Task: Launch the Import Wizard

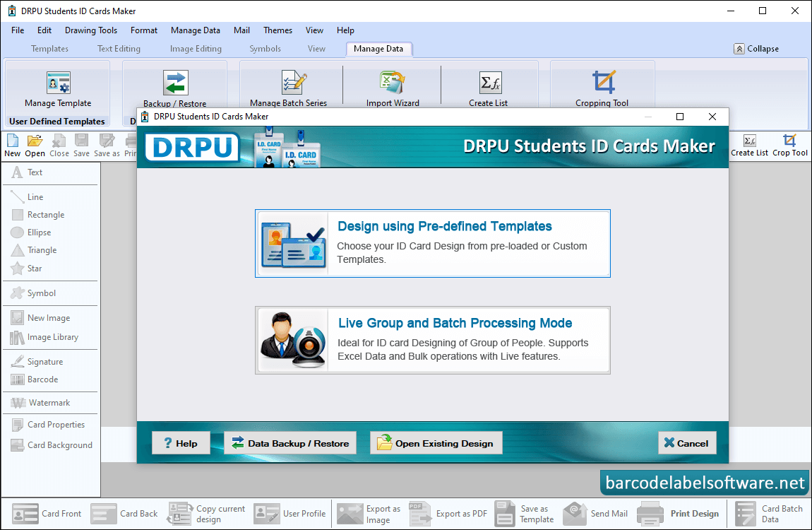Action: tap(393, 89)
